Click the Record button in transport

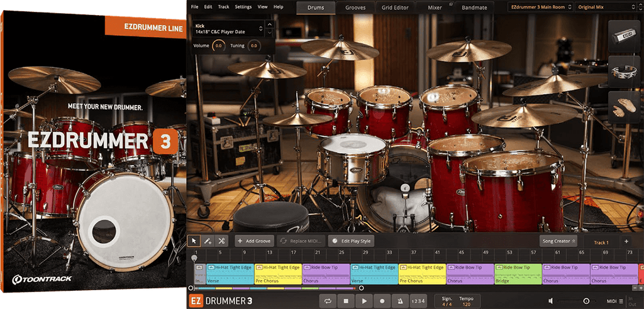tap(382, 301)
